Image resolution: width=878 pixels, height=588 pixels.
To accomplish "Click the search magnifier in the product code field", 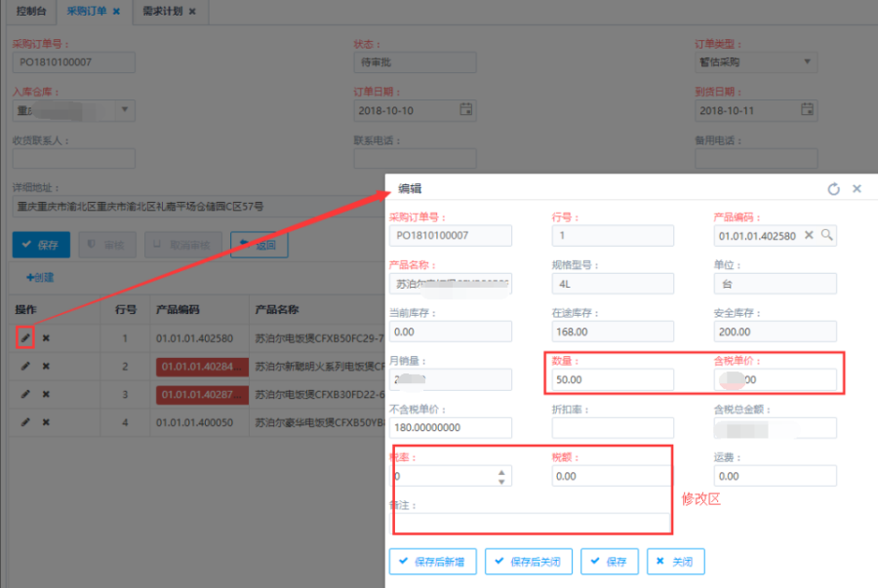I will [826, 235].
